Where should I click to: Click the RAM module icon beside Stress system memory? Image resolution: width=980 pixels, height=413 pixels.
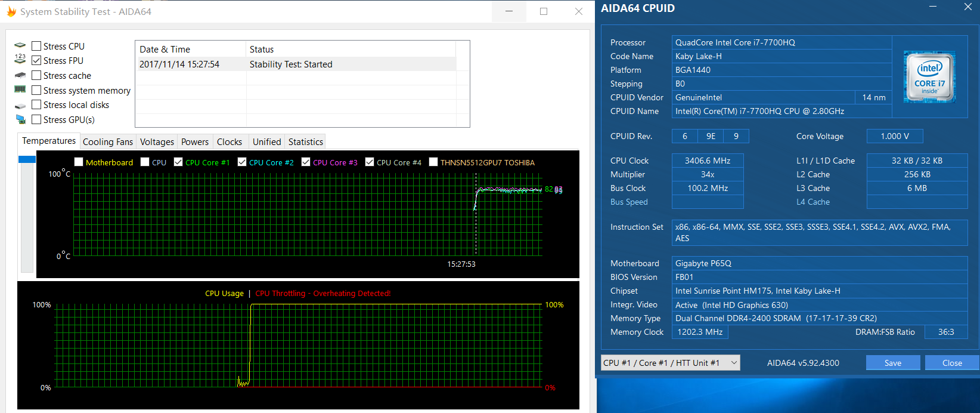point(20,90)
